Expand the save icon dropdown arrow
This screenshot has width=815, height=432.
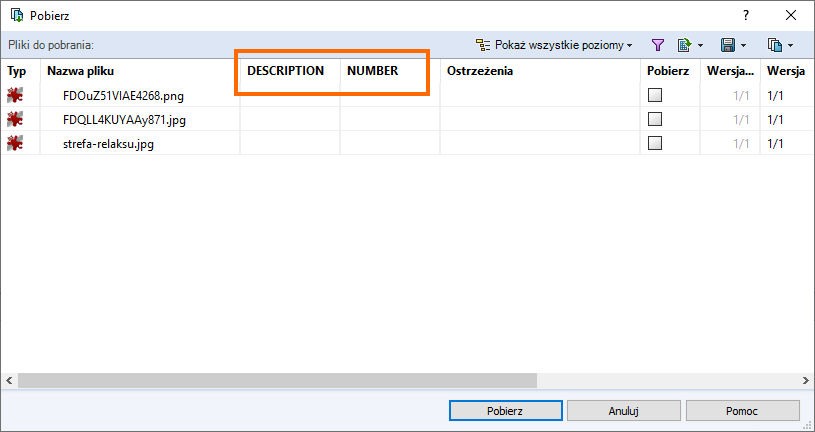coord(744,45)
